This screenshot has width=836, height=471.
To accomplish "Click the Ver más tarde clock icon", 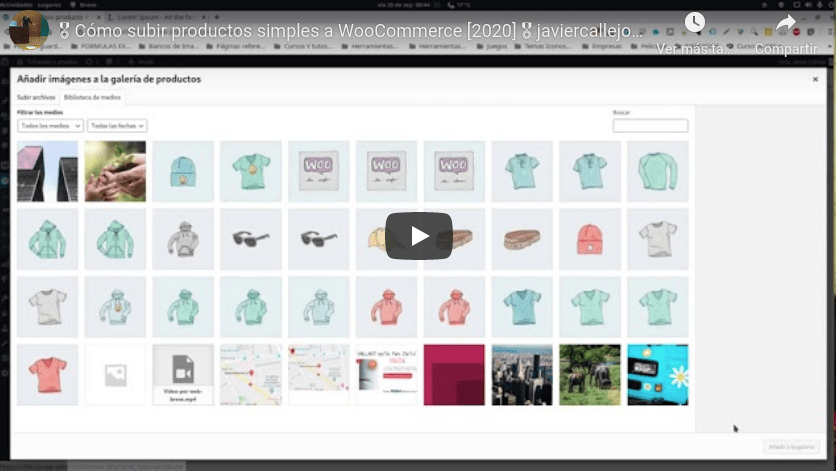I will pyautogui.click(x=694, y=22).
